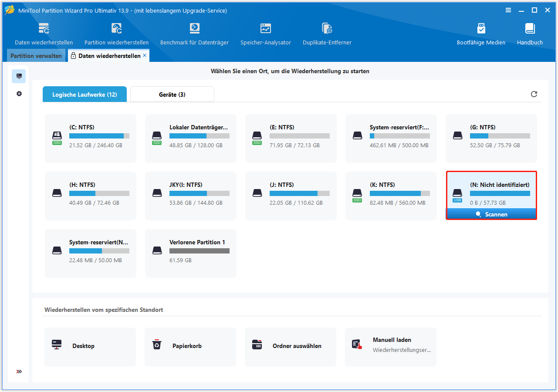Click Verlorene Partition 1 gray bar
Viewport: 558px width, 392px height.
pyautogui.click(x=200, y=251)
